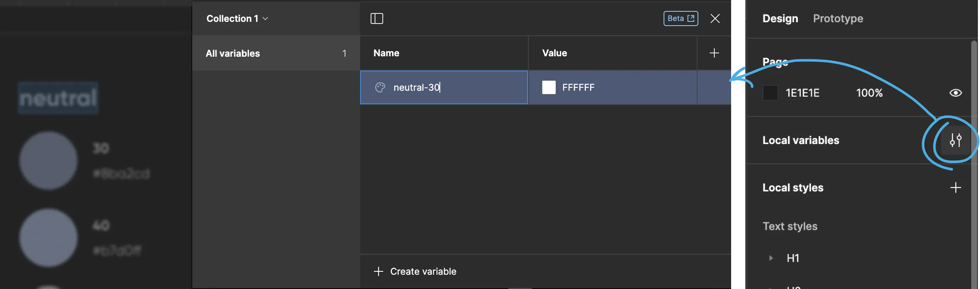Viewport: 980px width, 289px height.
Task: Click the page background 1E1E1E swatch
Action: click(x=770, y=93)
